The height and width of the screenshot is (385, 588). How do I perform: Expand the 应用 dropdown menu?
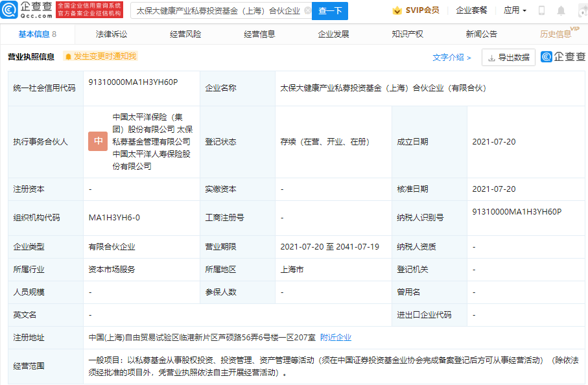coord(515,10)
